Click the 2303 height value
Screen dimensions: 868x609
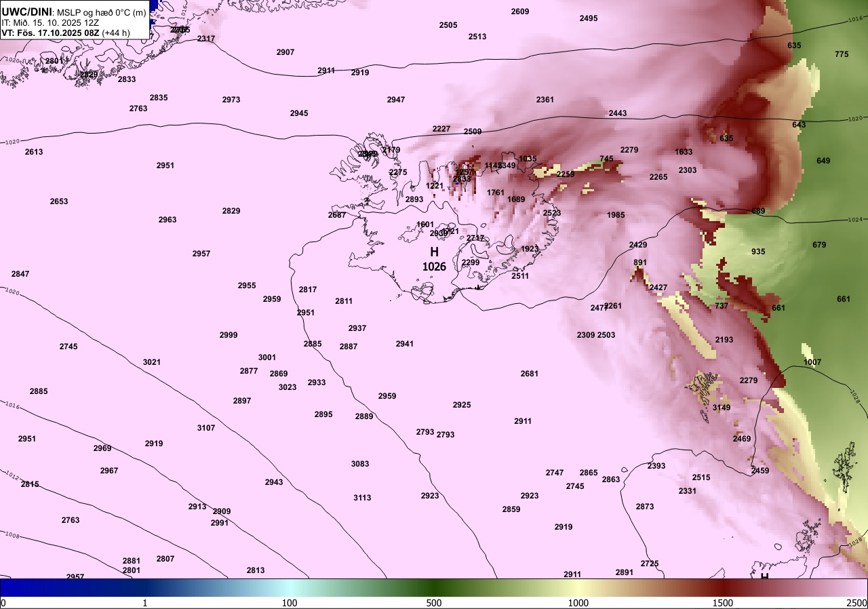(688, 170)
